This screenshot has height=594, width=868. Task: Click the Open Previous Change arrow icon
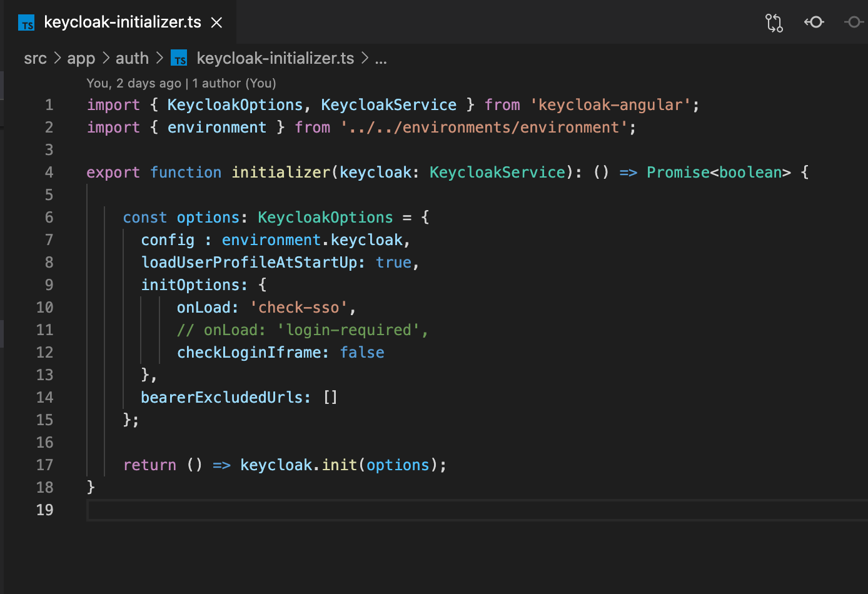(x=814, y=22)
